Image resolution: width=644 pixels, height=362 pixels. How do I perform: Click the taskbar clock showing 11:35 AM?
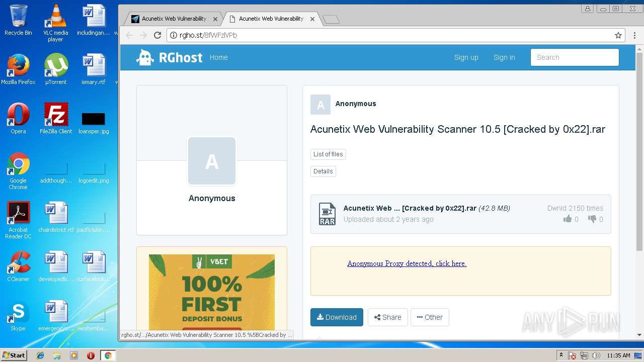[618, 355]
